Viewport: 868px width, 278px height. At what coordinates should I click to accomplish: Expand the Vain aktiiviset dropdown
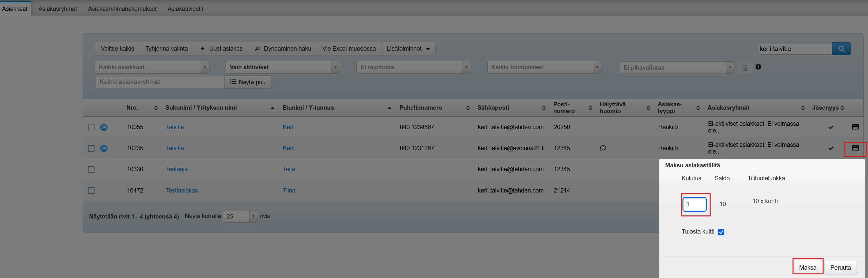(282, 67)
